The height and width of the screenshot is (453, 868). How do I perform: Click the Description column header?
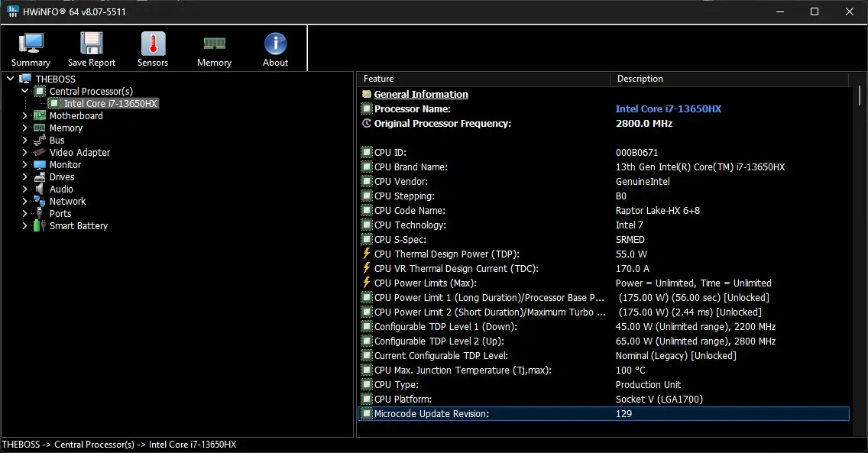click(x=729, y=79)
